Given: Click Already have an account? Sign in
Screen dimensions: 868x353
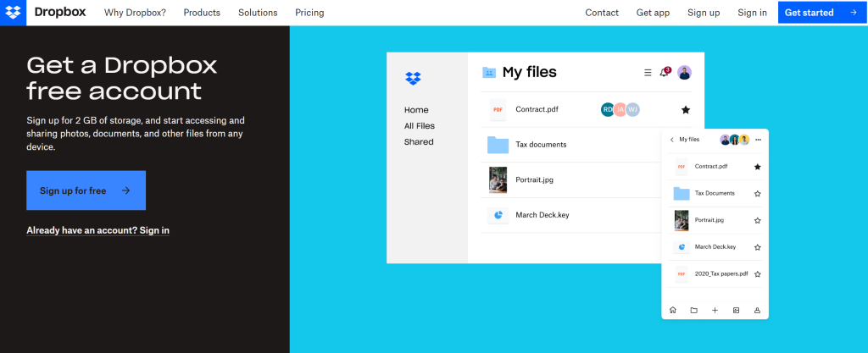Looking at the screenshot, I should coord(98,230).
